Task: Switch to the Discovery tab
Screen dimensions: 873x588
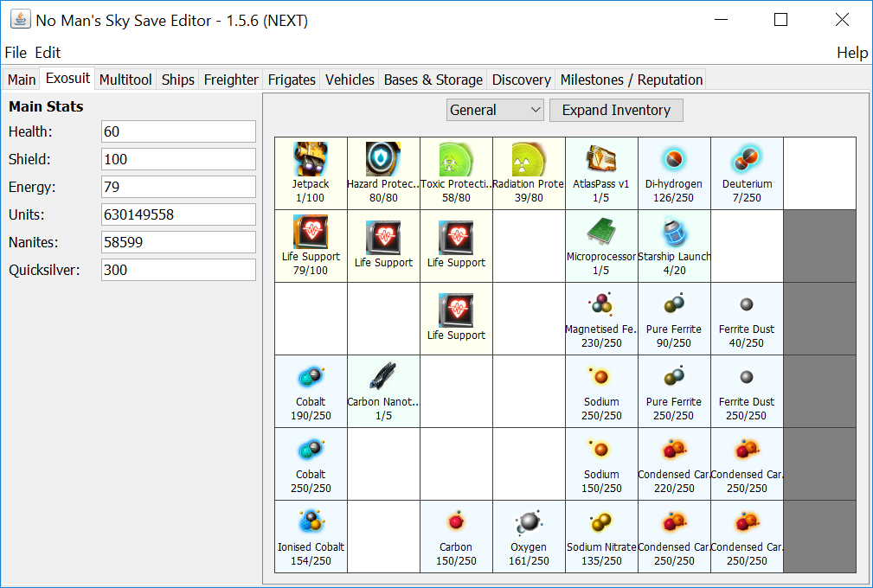Action: 521,80
